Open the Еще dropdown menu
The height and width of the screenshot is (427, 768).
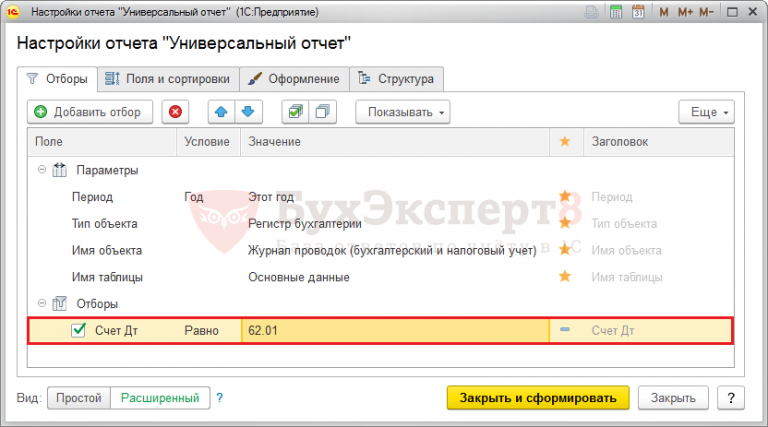(x=706, y=112)
